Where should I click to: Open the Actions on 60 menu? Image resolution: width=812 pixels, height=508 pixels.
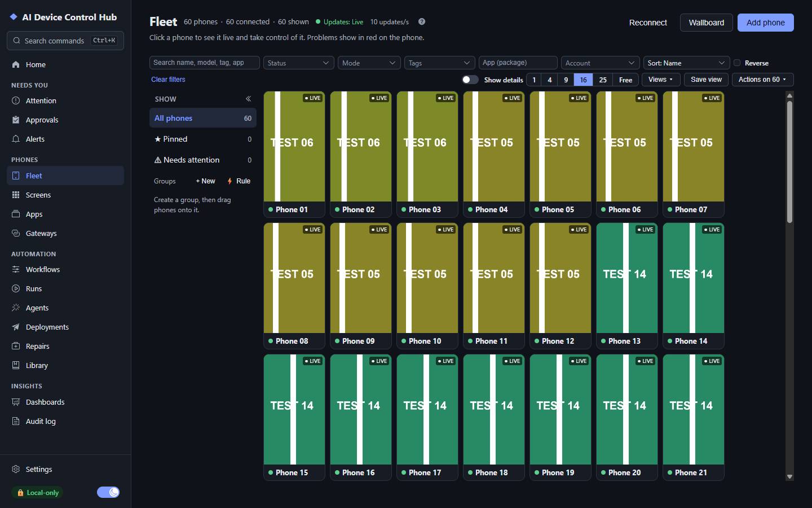[762, 80]
